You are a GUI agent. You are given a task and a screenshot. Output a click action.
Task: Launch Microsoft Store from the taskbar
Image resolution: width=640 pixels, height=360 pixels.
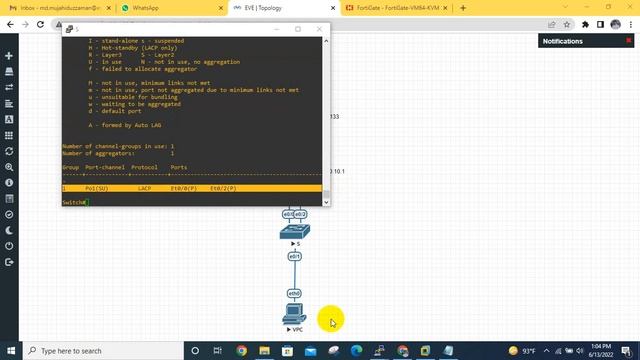click(287, 351)
